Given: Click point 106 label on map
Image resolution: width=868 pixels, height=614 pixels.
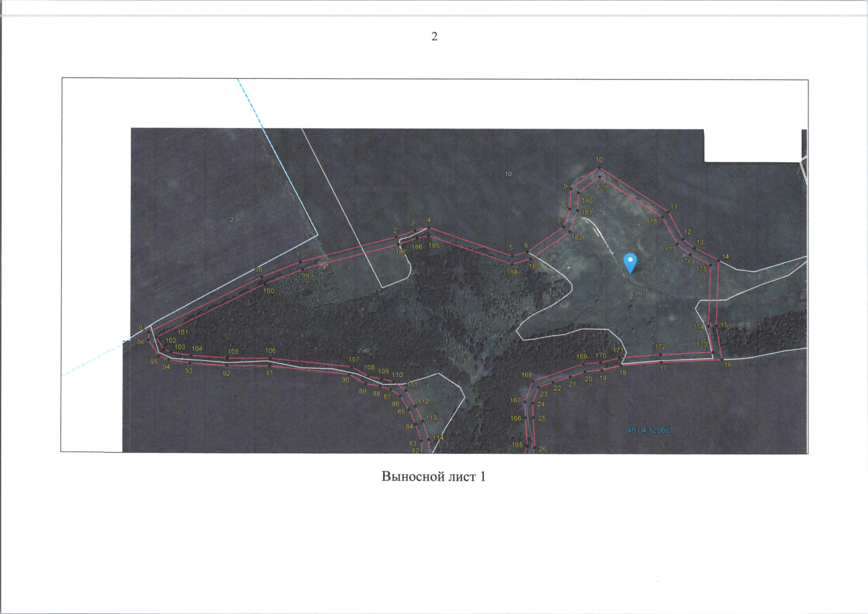Looking at the screenshot, I should [270, 350].
